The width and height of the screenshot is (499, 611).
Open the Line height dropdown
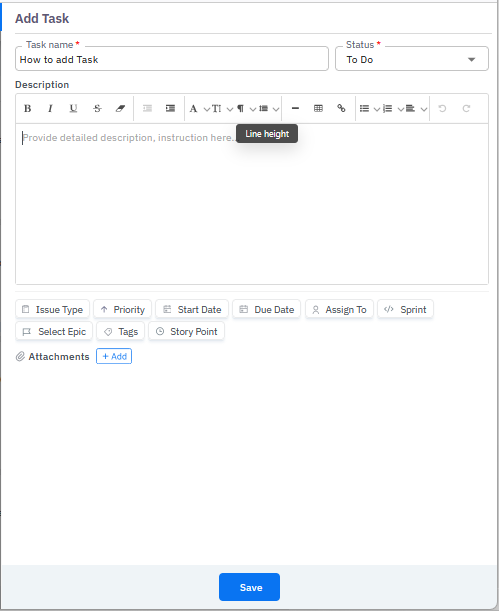coord(269,109)
